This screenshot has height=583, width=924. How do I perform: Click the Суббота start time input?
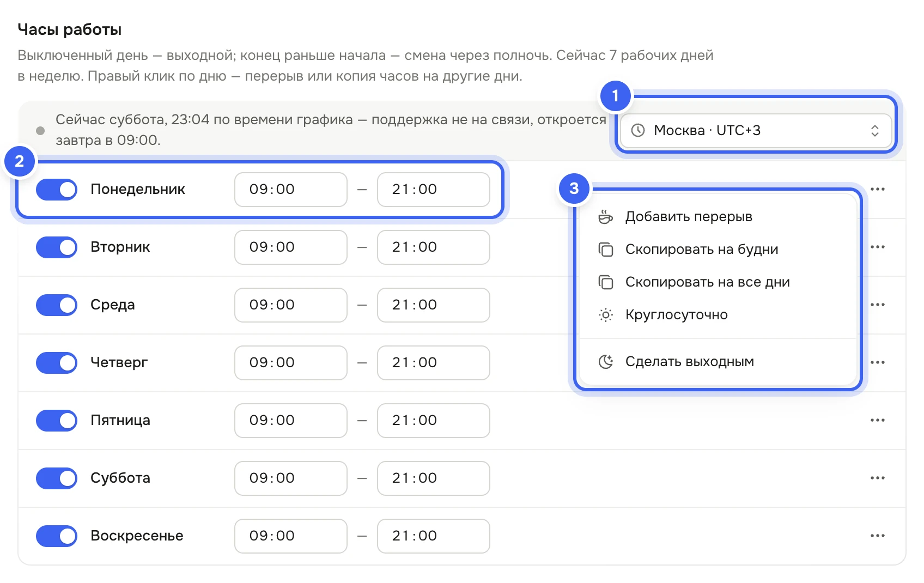[x=291, y=478]
